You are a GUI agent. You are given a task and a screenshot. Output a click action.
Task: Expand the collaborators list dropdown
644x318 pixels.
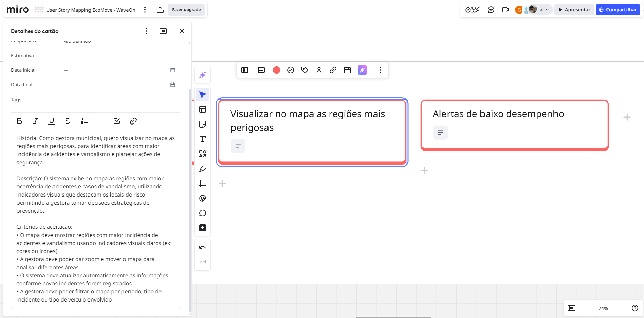pos(547,10)
